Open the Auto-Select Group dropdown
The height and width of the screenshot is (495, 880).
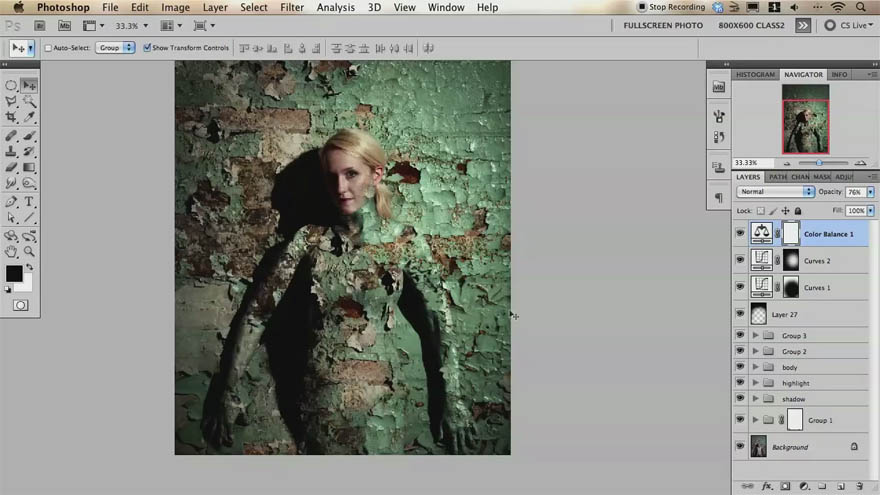[115, 48]
